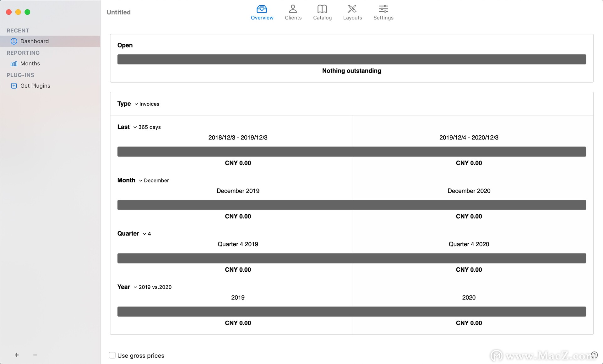603x364 pixels.
Task: Click the green fullscreen window button
Action: [x=27, y=12]
